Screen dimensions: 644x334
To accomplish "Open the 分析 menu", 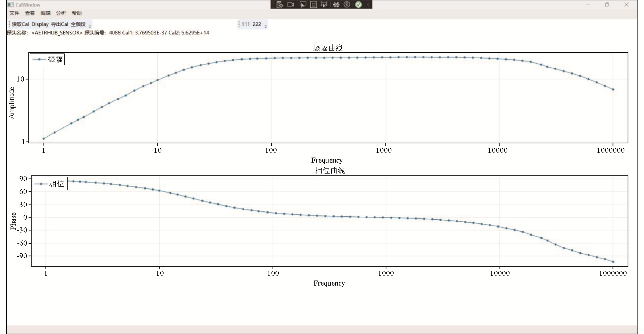I will tap(61, 13).
